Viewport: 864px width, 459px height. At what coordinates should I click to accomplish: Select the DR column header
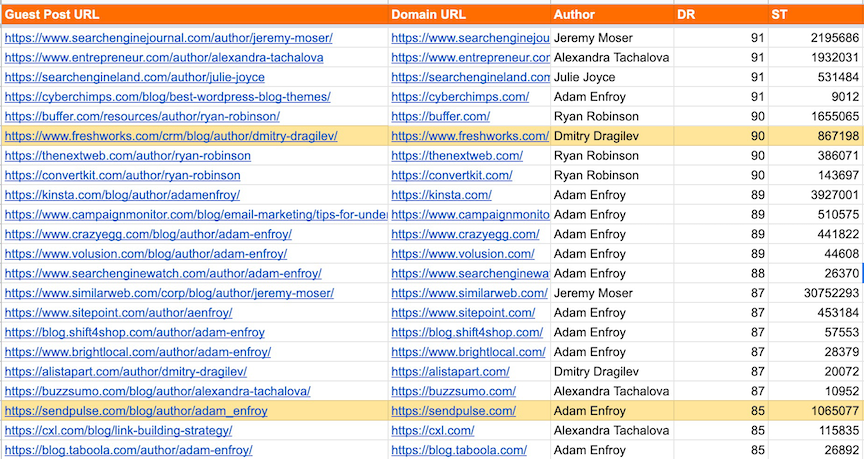point(721,15)
